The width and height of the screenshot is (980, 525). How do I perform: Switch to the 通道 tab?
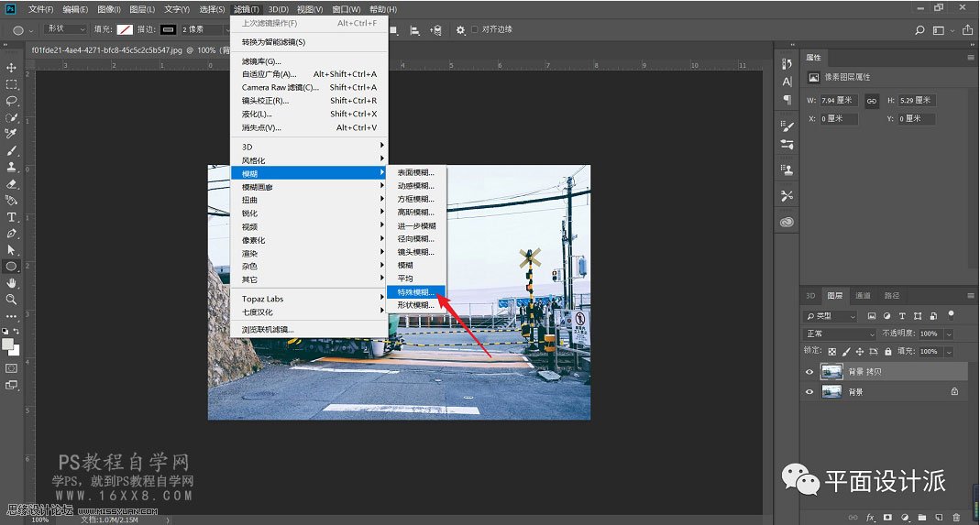coord(863,296)
